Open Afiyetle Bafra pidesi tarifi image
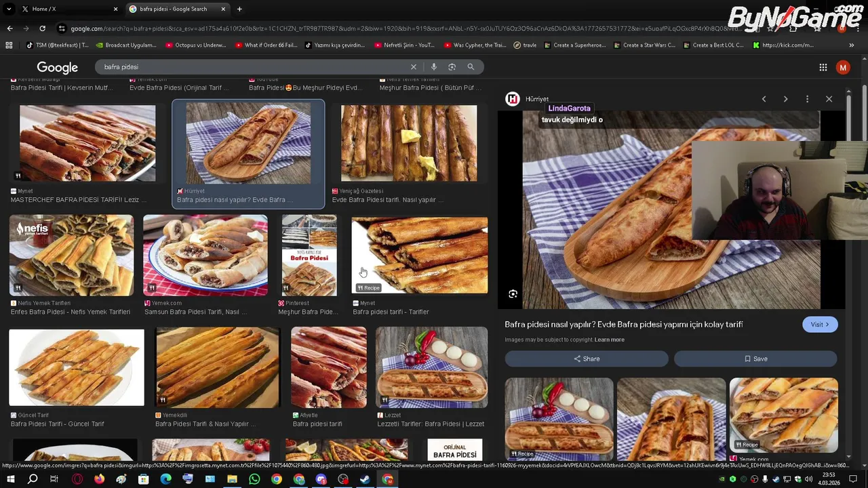868x488 pixels. [x=329, y=367]
